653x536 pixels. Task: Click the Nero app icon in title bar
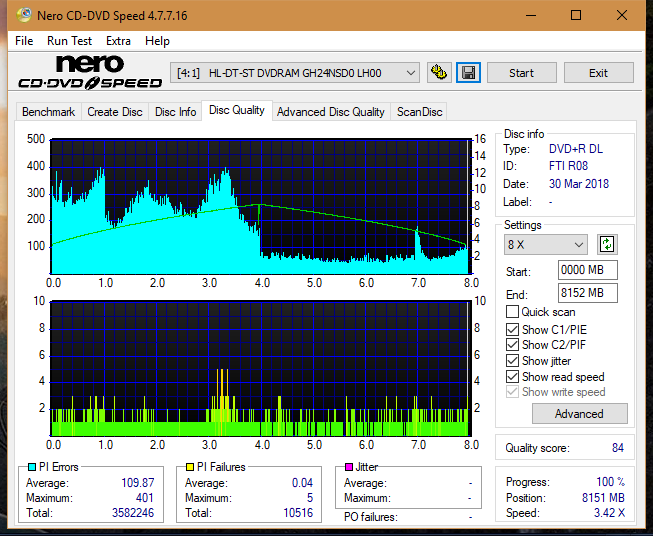click(24, 15)
